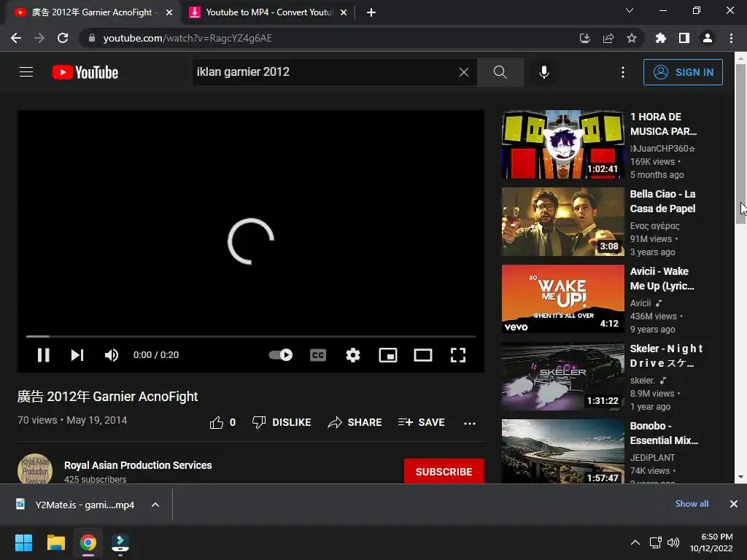Toggle closed captions CC

(x=318, y=355)
